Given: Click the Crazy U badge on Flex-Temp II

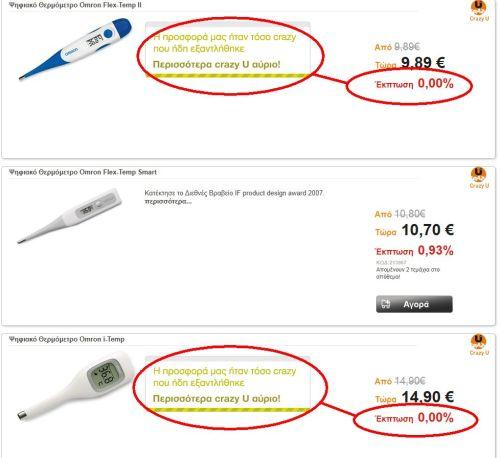Looking at the screenshot, I should click(x=479, y=11).
